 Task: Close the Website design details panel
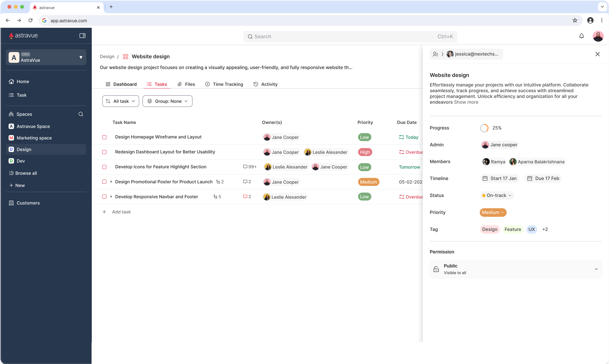click(x=597, y=54)
